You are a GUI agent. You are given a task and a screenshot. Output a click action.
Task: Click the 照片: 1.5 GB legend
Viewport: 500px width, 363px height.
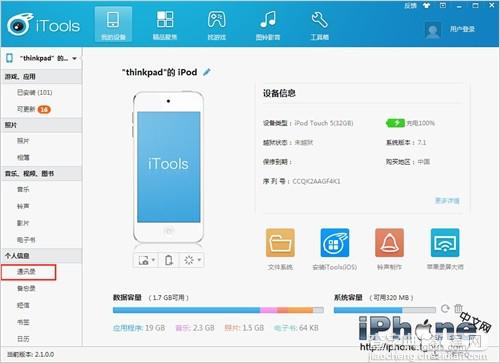[244, 328]
